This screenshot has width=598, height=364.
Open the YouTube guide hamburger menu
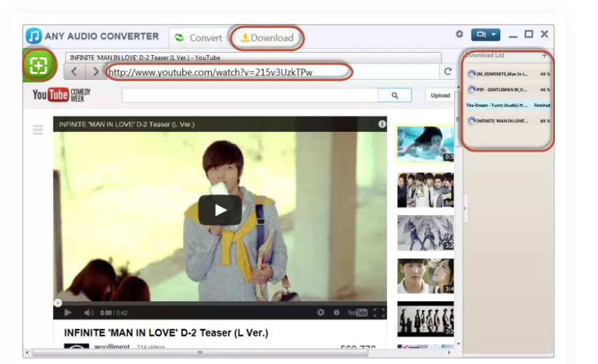[38, 130]
